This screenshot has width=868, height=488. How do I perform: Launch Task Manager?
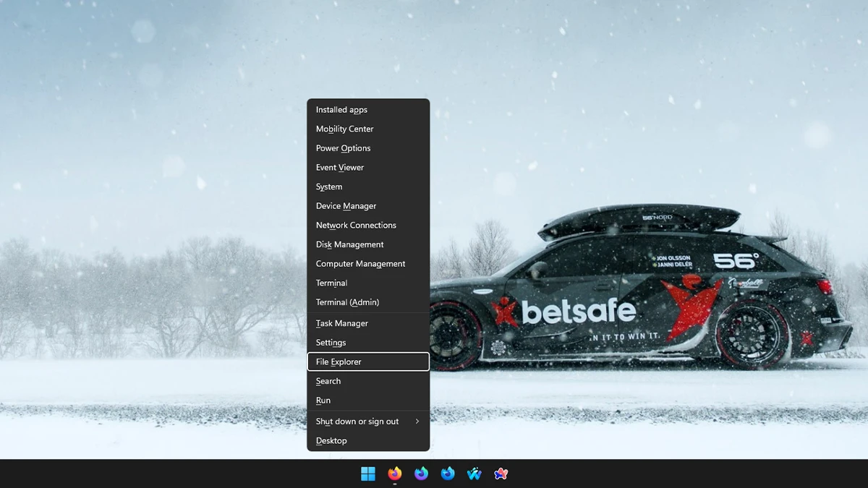[368, 323]
